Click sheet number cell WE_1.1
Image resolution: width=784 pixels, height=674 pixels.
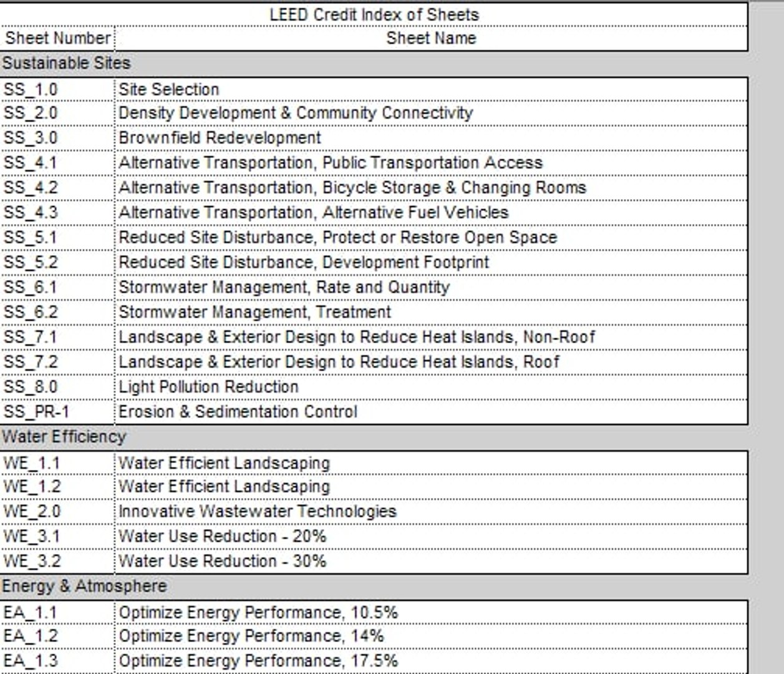[x=58, y=463]
